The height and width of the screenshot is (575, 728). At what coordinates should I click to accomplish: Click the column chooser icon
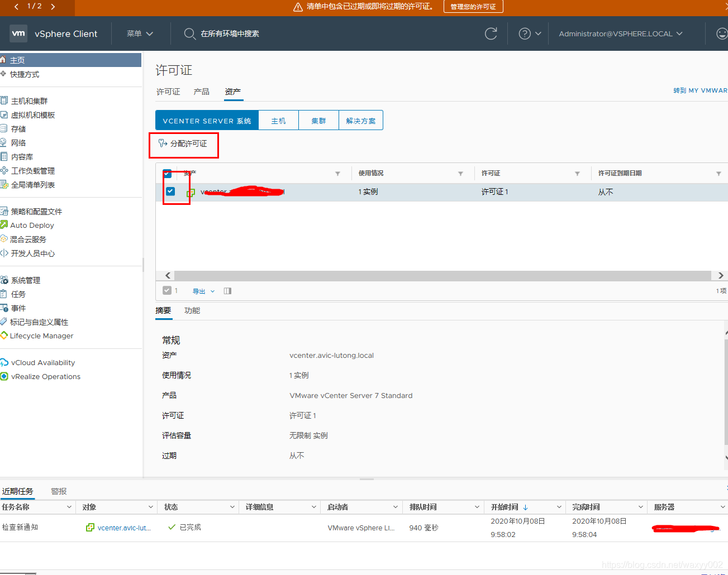pos(227,291)
